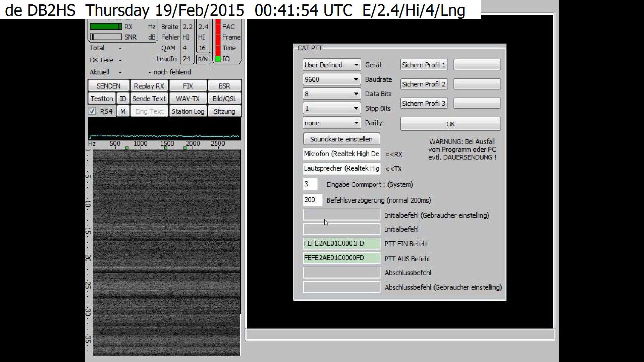Click Sichern Profil 1 button
644x362 pixels.
click(x=424, y=65)
